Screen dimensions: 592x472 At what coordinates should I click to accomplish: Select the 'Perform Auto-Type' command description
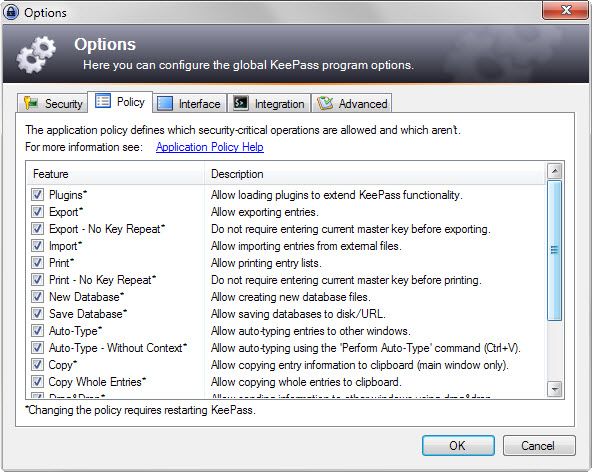click(366, 348)
